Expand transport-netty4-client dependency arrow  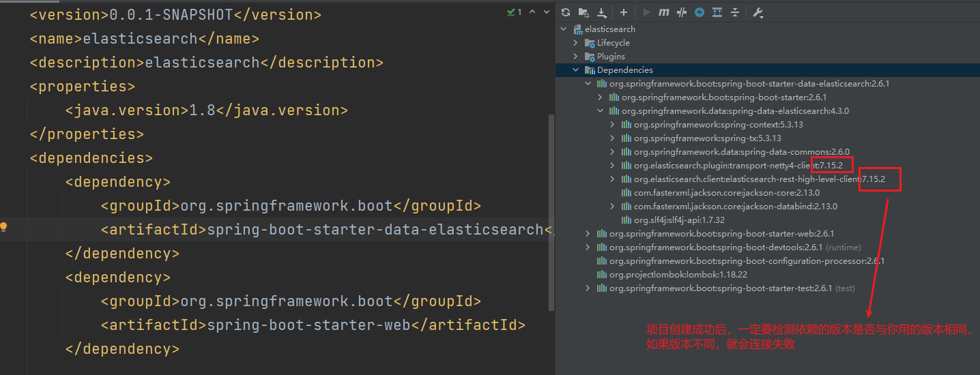pos(612,166)
